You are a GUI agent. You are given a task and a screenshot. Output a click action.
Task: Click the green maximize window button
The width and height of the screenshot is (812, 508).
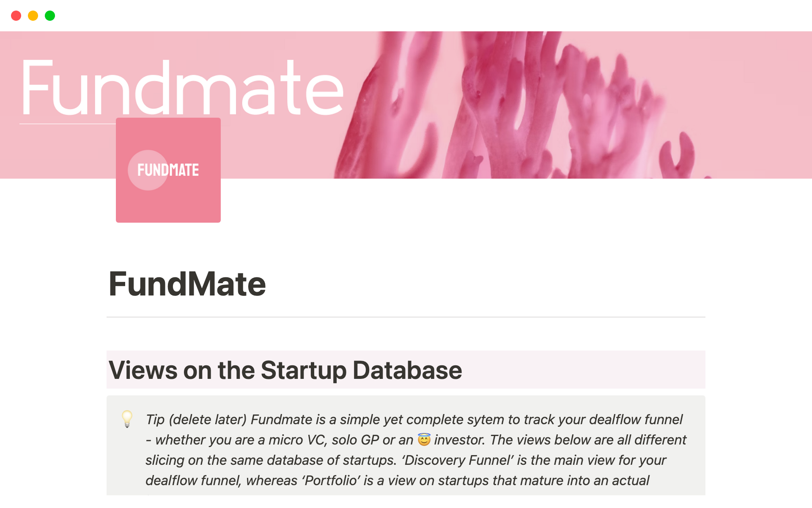click(50, 16)
